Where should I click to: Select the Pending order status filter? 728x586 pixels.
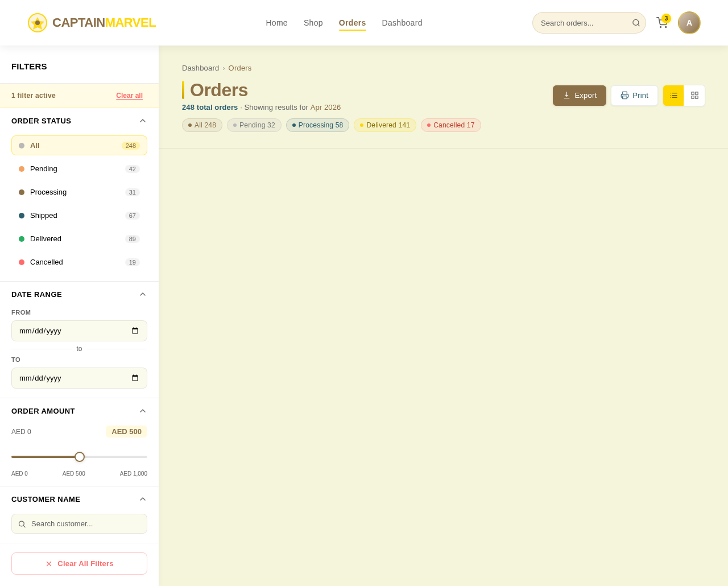tap(79, 168)
